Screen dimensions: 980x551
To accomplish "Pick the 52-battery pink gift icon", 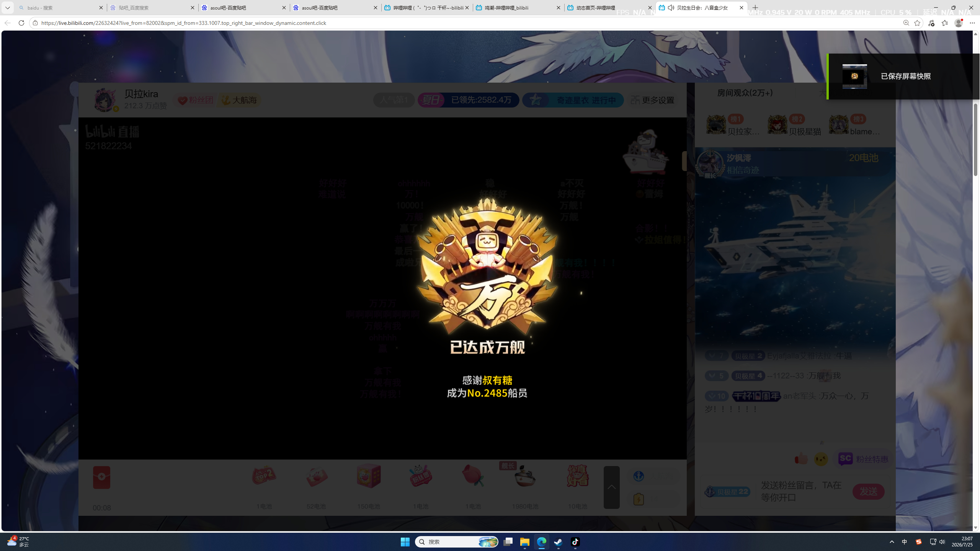I will coord(317,476).
